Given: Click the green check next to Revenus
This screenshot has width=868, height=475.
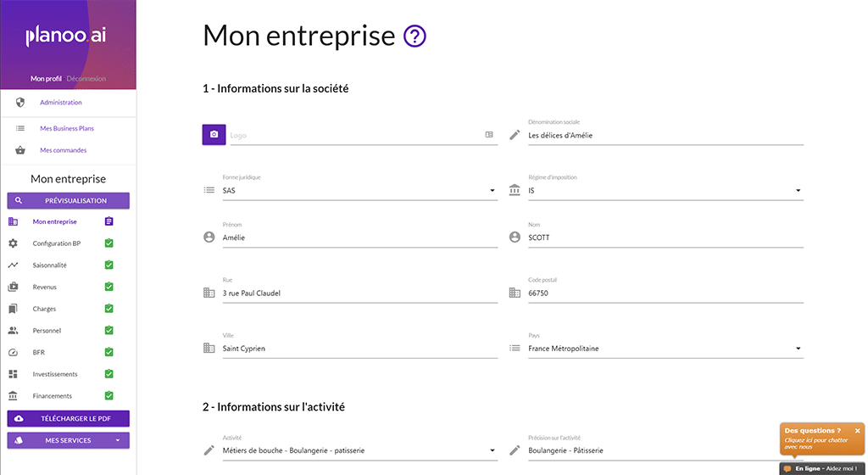Looking at the screenshot, I should [x=109, y=287].
